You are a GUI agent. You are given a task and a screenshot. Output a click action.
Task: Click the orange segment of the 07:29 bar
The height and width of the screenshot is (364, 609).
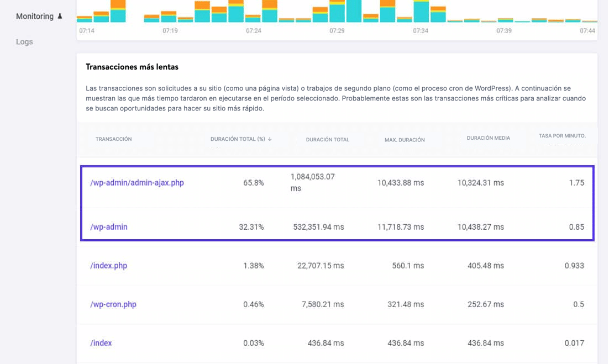click(x=336, y=3)
